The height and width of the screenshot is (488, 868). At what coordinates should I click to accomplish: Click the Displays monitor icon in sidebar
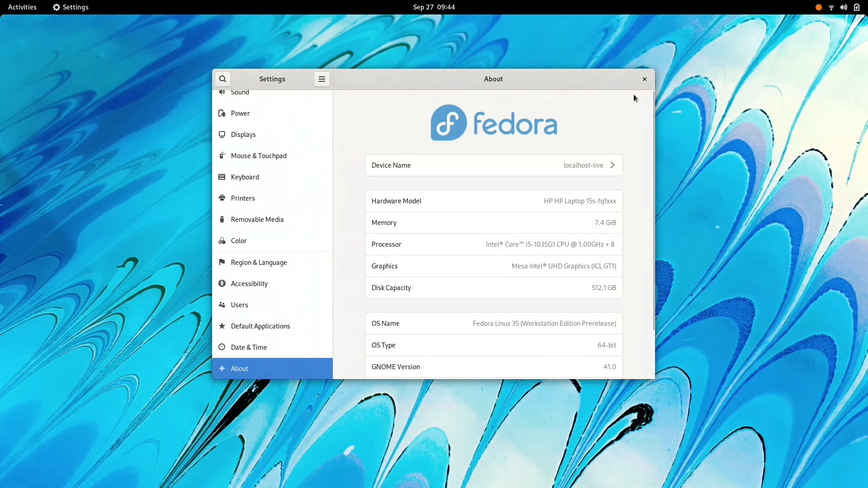tap(222, 134)
